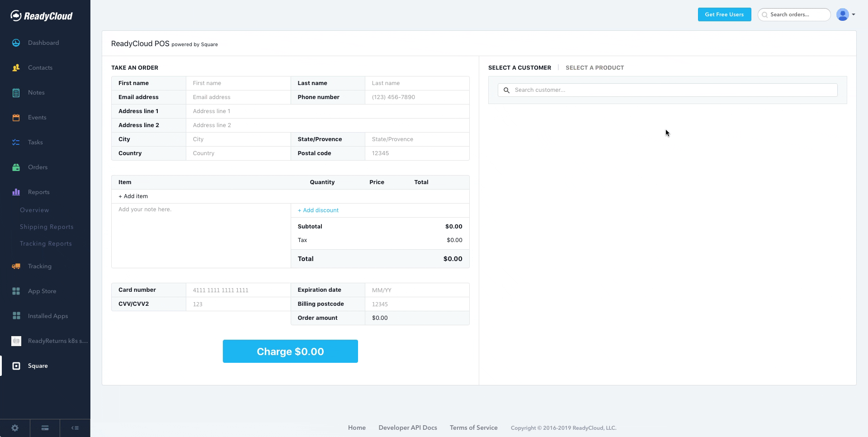Select the Tasks checklist icon
Viewport: 868px width, 437px height.
16,142
